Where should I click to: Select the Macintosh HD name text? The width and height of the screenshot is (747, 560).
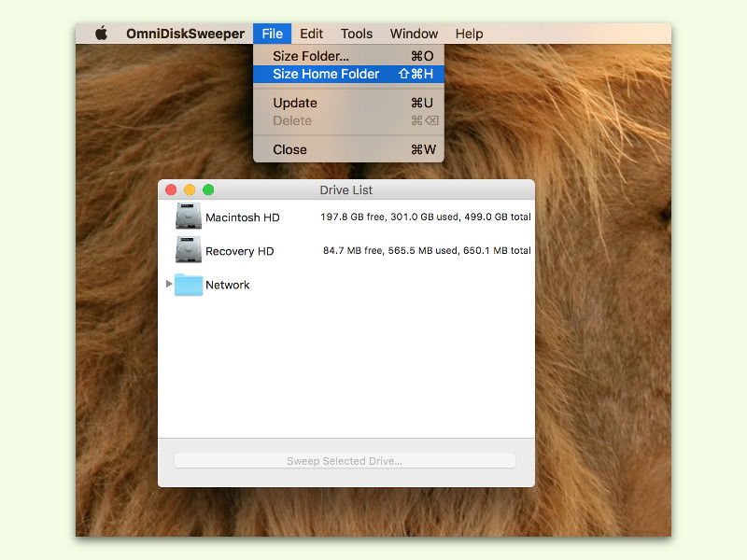243,217
